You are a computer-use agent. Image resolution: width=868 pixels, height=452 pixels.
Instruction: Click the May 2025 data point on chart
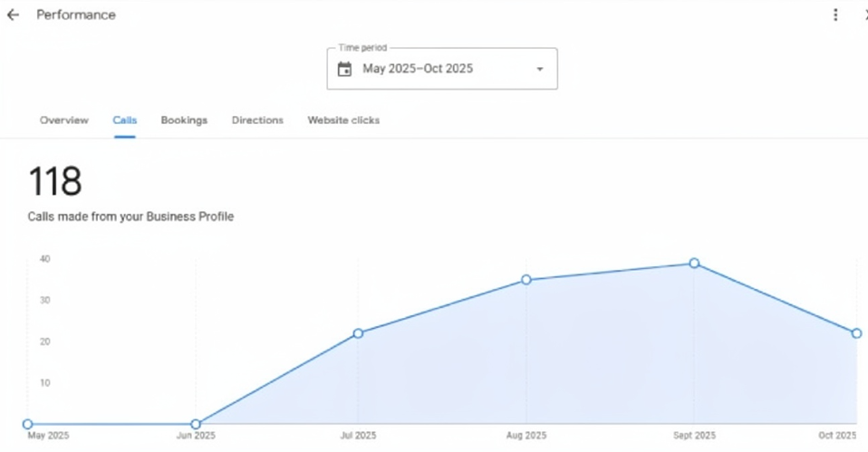coord(27,424)
